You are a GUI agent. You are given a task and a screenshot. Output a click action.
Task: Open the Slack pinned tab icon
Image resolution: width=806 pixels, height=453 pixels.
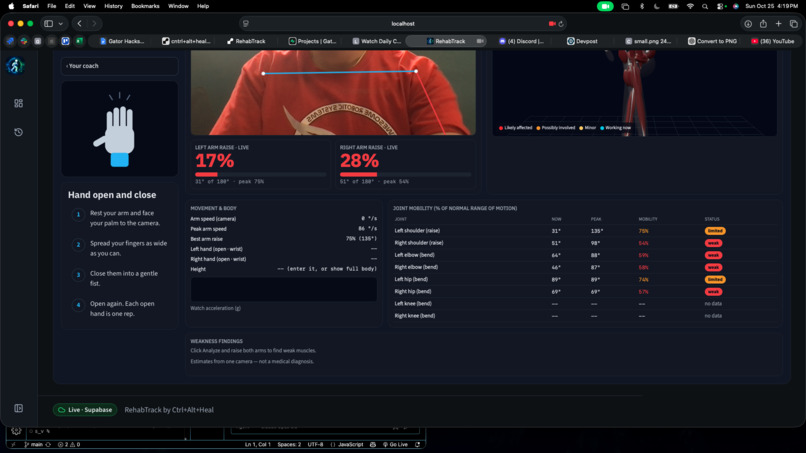click(x=24, y=41)
